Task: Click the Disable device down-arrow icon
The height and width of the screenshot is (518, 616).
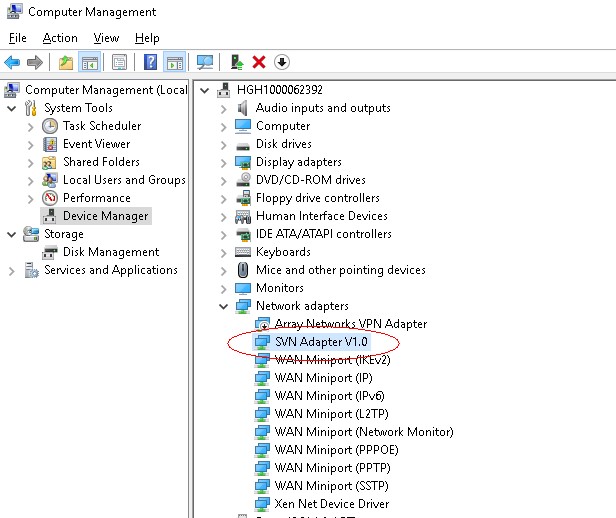Action: click(x=282, y=62)
